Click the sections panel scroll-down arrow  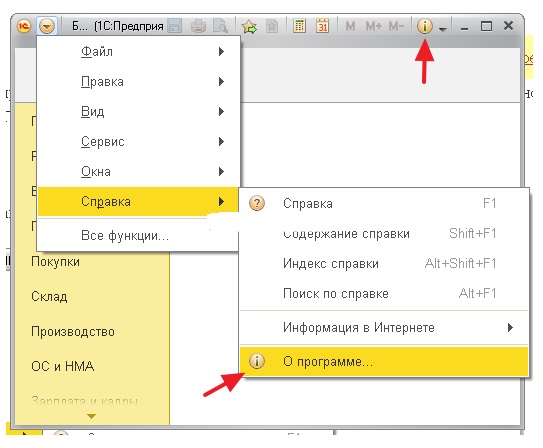(91, 416)
